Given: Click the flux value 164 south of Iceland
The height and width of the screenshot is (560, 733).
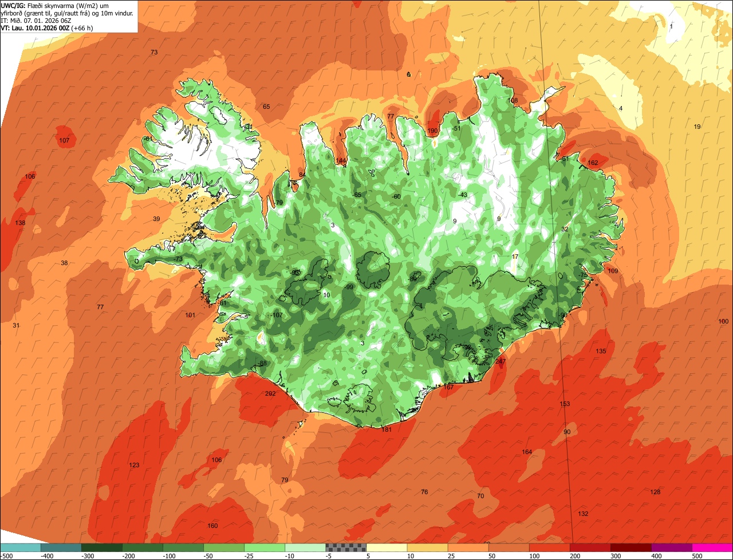Looking at the screenshot, I should pyautogui.click(x=527, y=452).
